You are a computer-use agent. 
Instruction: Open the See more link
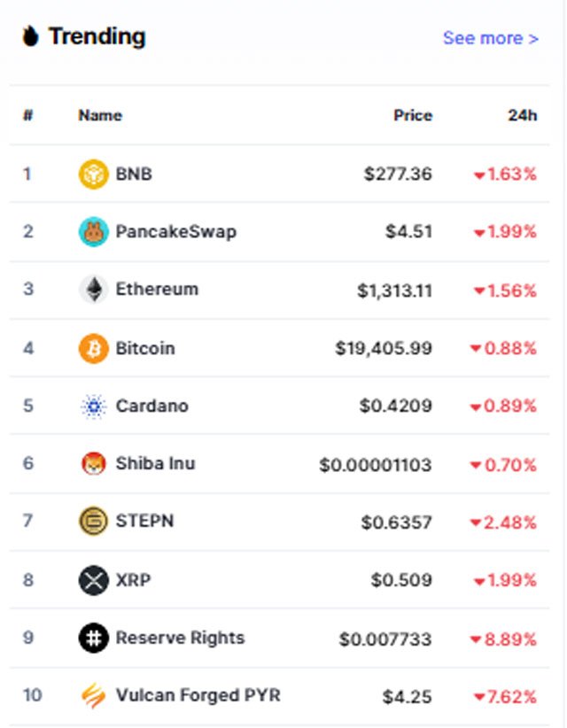coord(491,38)
